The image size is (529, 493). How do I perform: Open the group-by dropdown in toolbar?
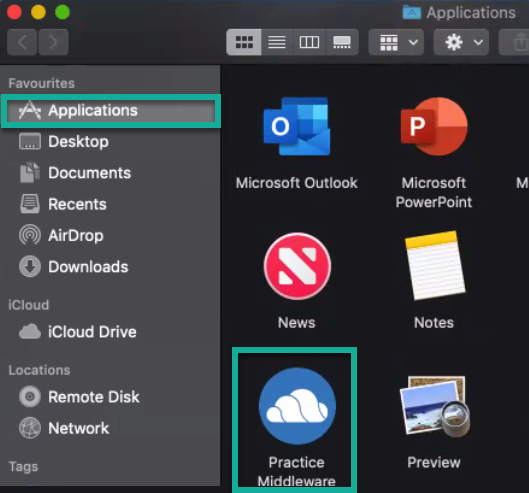click(x=396, y=42)
